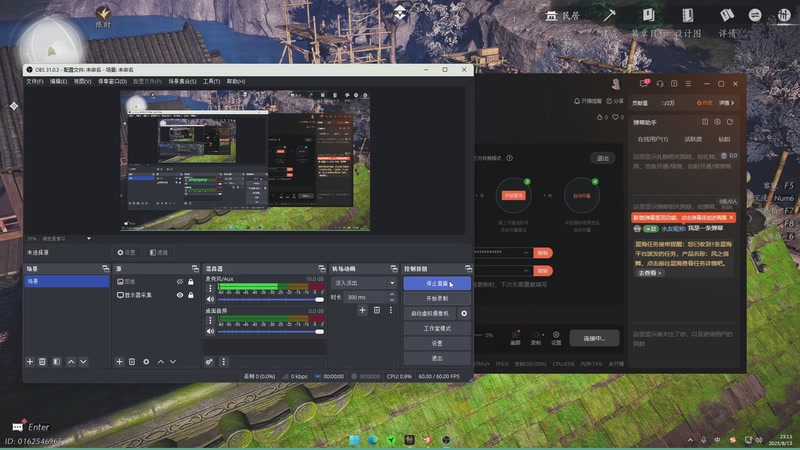
Task: Open the 淡入淡出 transition dropdown
Action: pos(364,283)
